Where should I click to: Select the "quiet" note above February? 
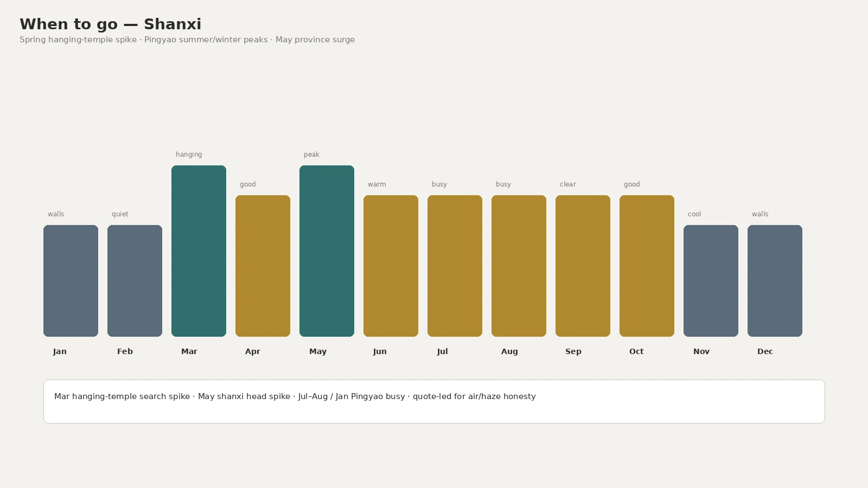click(x=120, y=214)
